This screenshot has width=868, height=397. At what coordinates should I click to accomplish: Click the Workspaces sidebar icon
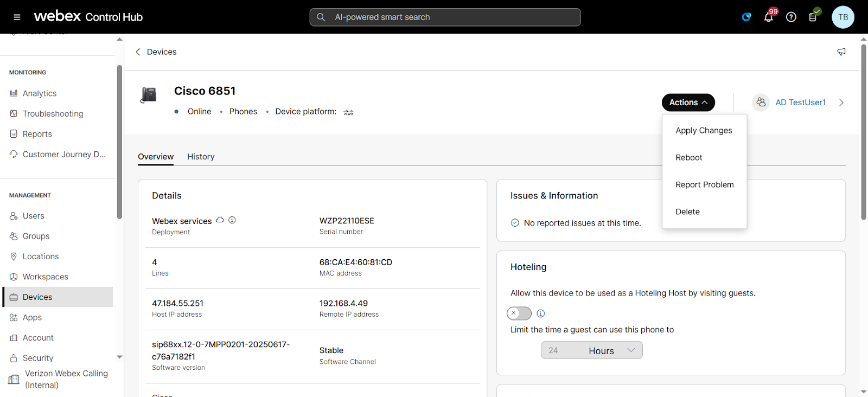click(14, 277)
